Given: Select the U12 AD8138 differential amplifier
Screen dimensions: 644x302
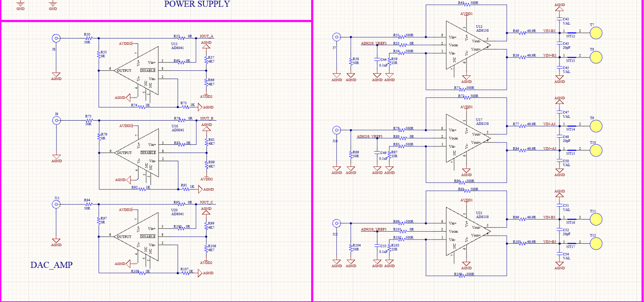Looking at the screenshot, I should pyautogui.click(x=467, y=45).
